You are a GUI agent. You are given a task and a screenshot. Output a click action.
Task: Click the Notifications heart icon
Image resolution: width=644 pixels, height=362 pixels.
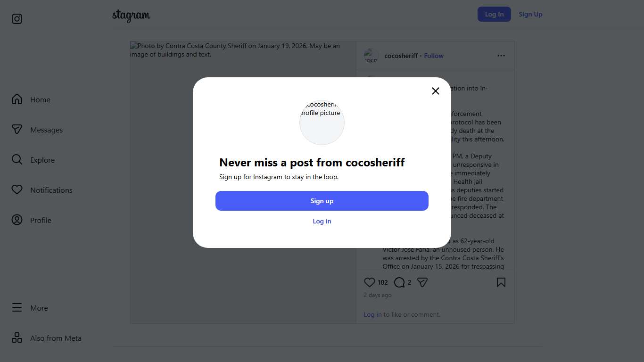coord(17,190)
